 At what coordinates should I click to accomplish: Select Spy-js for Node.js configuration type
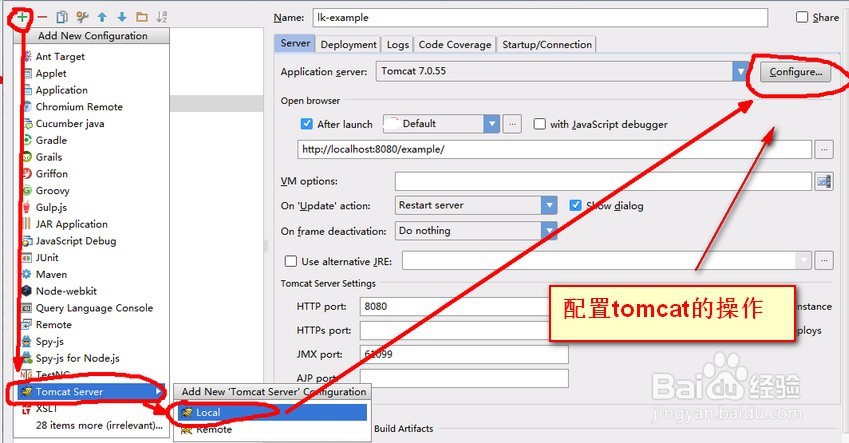(x=77, y=359)
